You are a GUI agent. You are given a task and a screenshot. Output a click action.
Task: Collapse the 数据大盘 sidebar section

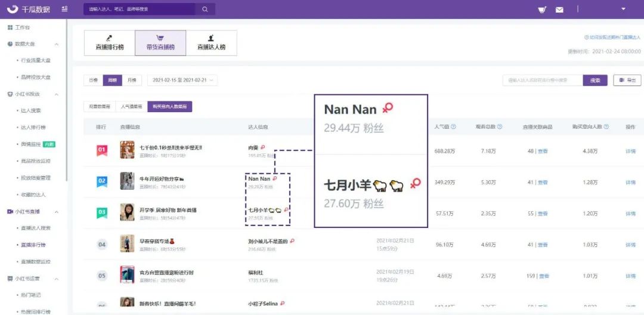coord(57,44)
